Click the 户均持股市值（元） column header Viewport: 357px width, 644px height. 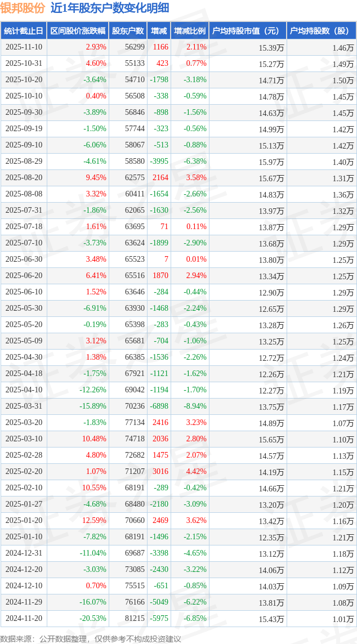point(248,31)
